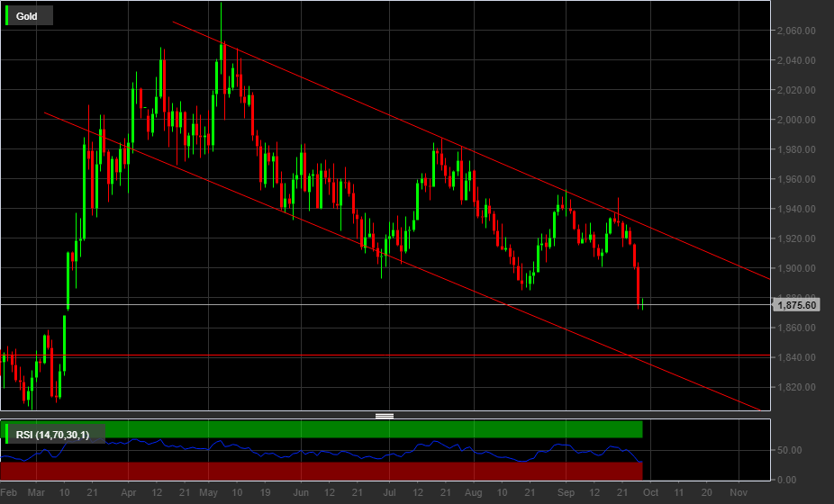Click the 19 date label after May
This screenshot has height=504, width=834.
tap(265, 493)
